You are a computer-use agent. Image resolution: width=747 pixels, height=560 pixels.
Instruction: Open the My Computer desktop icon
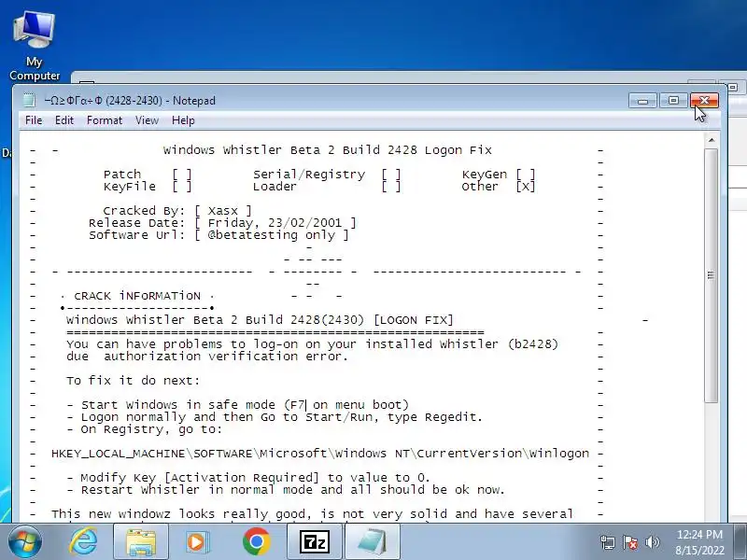click(35, 46)
